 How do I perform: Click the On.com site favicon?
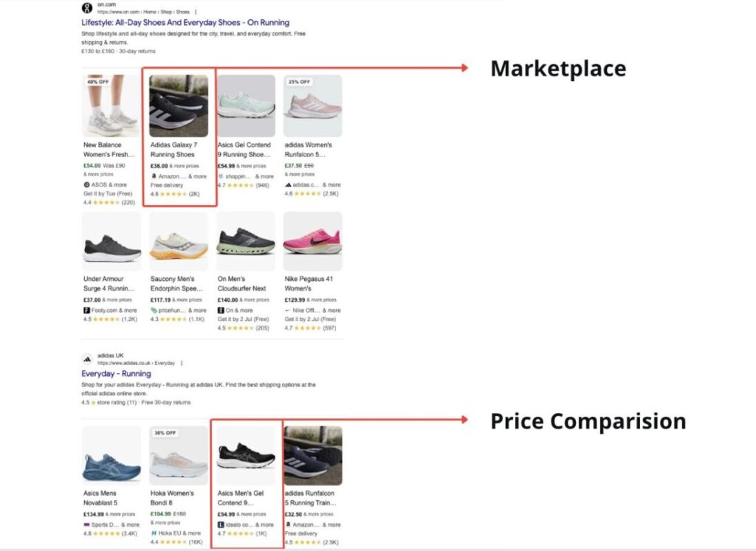coord(87,8)
